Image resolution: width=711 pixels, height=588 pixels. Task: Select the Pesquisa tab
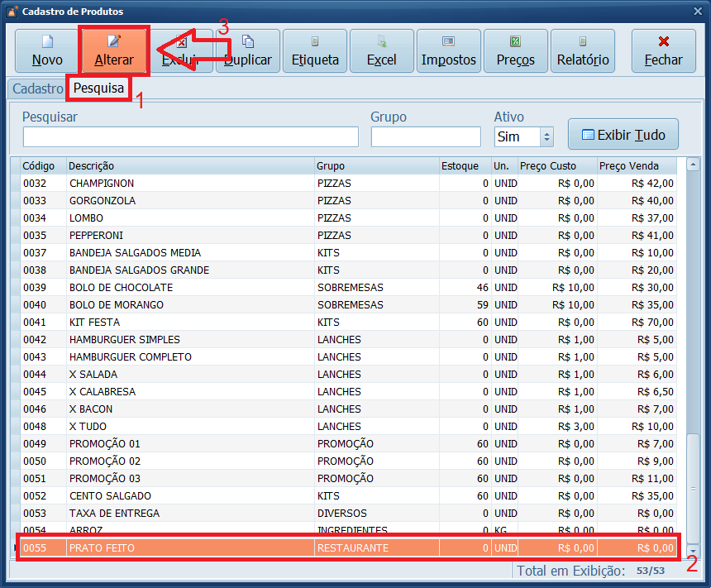[98, 88]
